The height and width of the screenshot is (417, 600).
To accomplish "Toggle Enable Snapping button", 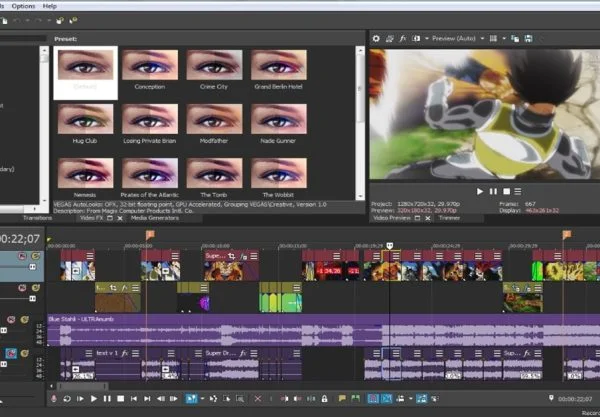I will point(373,399).
